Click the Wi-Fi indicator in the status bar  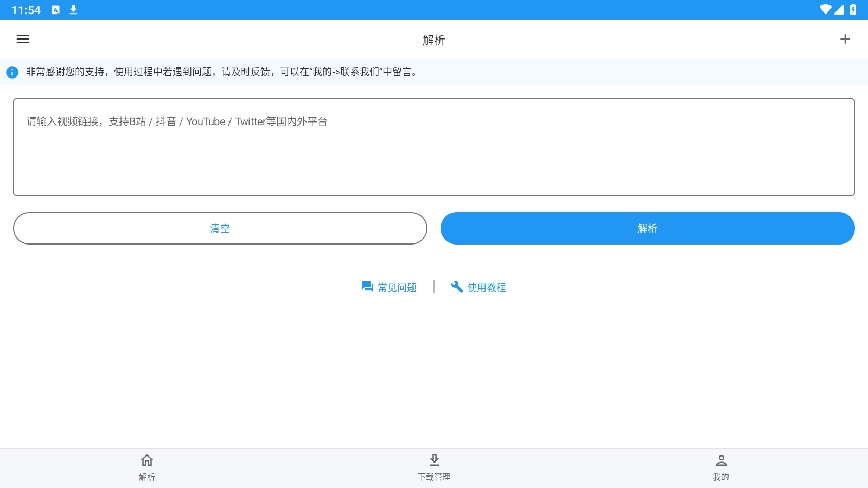pos(826,9)
